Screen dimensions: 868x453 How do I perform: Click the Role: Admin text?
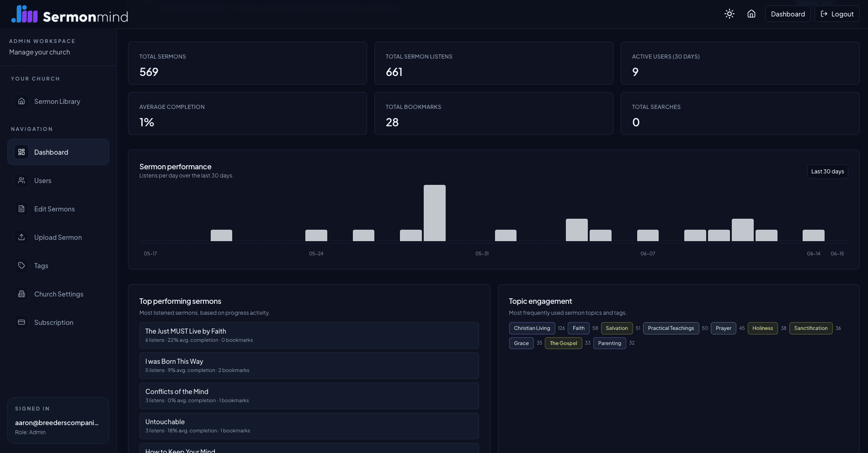coord(30,432)
